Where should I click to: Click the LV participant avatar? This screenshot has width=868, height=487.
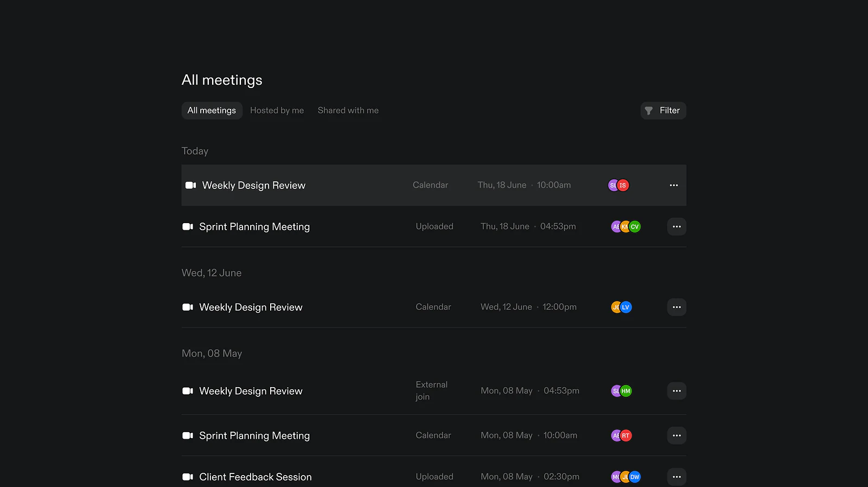[626, 307]
